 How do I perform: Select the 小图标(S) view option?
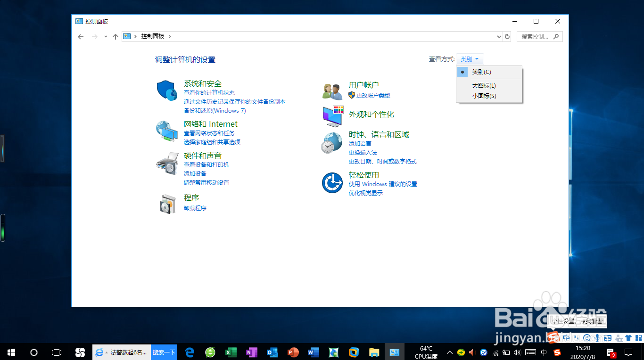pos(489,96)
